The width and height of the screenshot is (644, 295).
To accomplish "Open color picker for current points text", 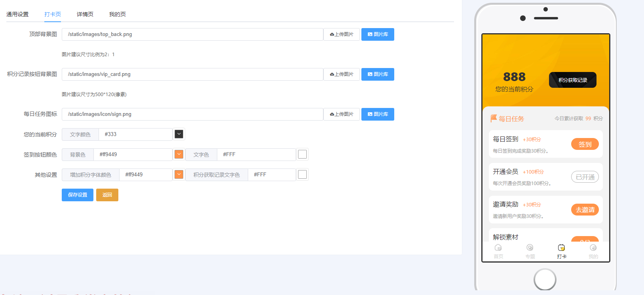I will (x=179, y=134).
